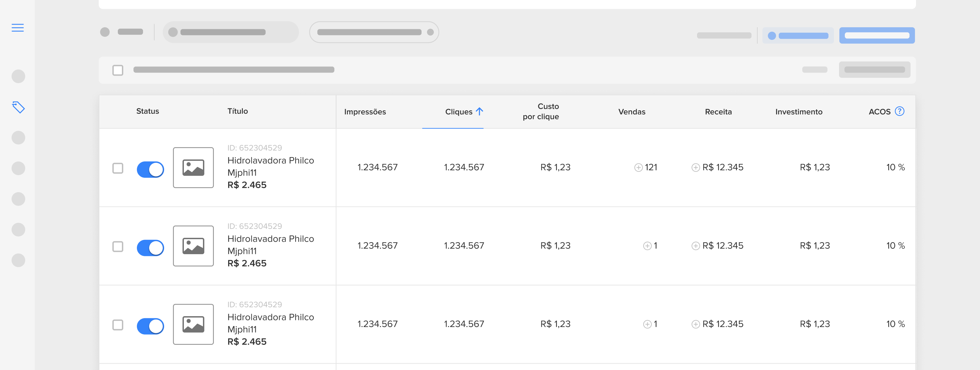Click the Cliques sort arrow
Screen dimensions: 980x370
479,111
